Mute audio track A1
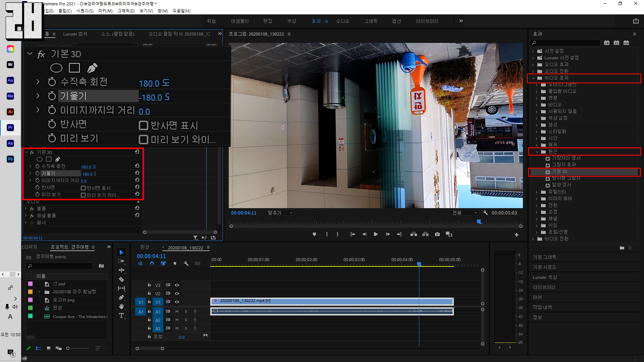 (x=177, y=311)
